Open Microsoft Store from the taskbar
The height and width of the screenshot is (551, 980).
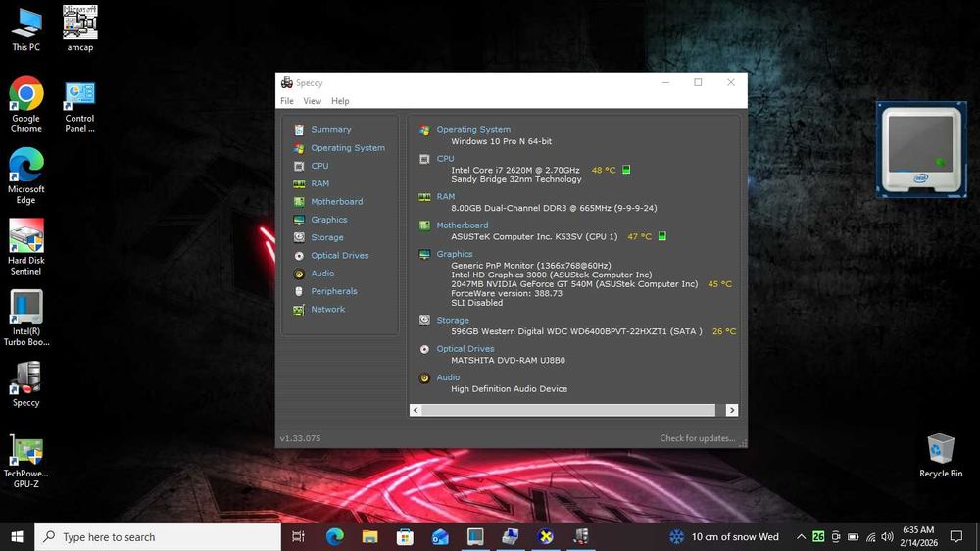pos(405,536)
